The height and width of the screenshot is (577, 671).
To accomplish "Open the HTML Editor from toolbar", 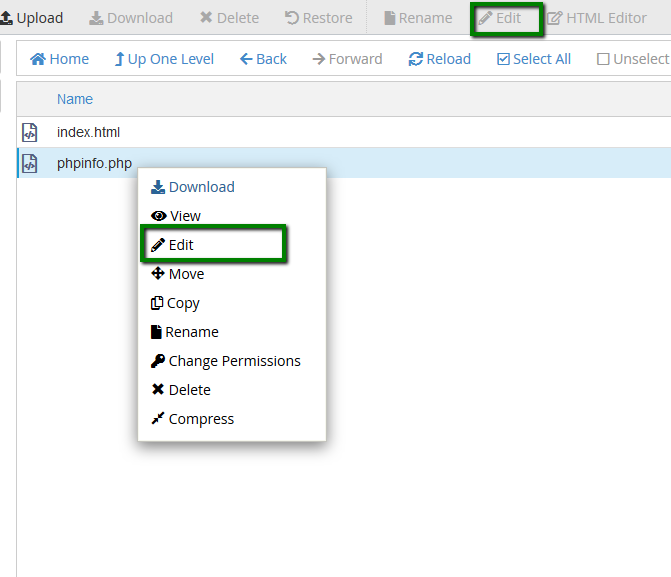I will pyautogui.click(x=597, y=18).
